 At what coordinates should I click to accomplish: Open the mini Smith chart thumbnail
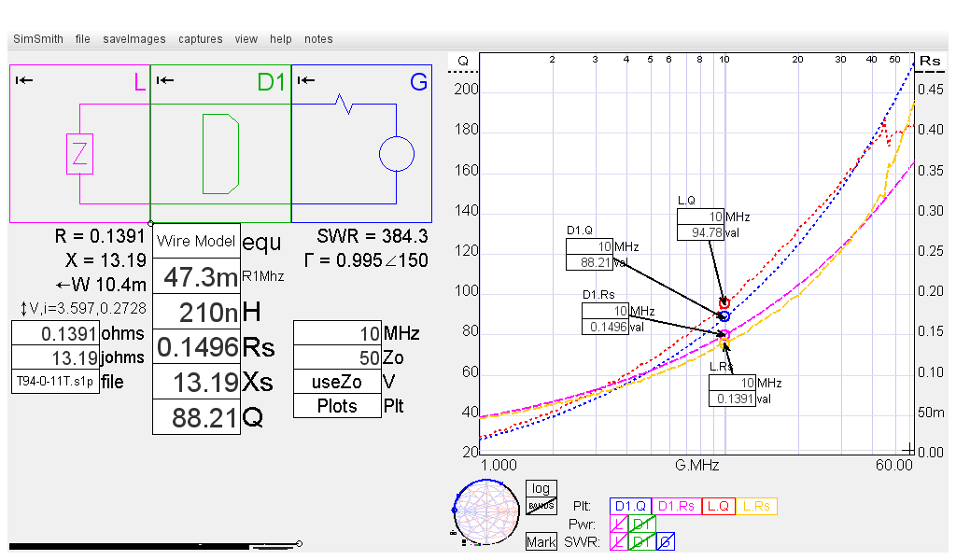point(485,512)
